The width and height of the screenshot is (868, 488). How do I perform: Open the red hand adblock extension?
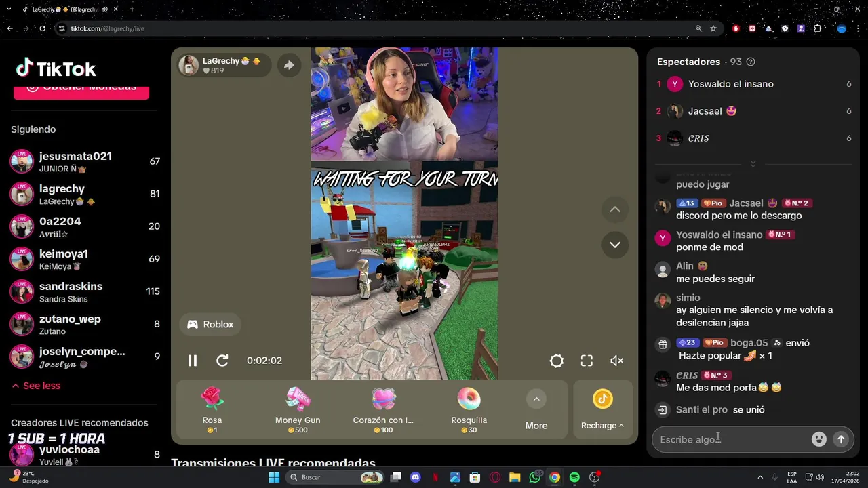pos(736,28)
